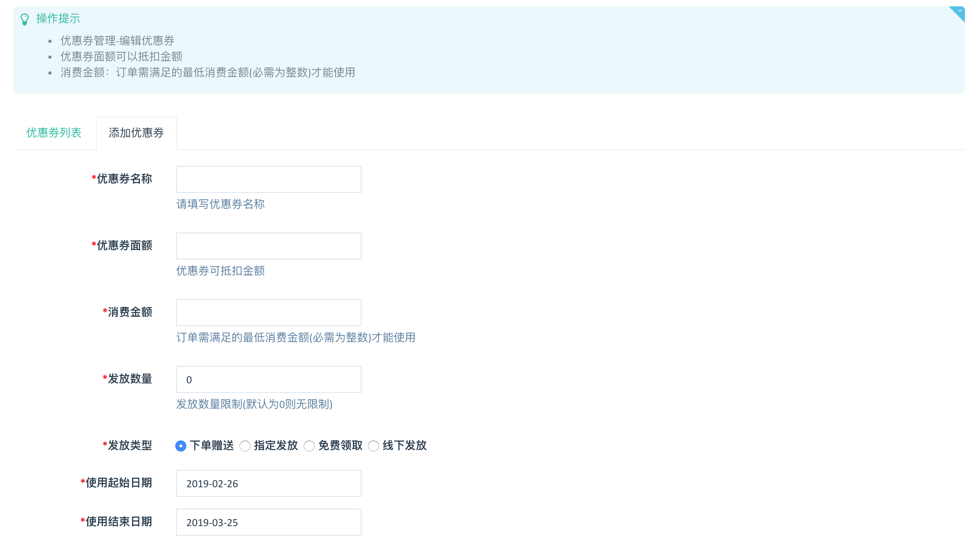Open the 使用结束日期 date field
This screenshot has width=980, height=542.
point(268,522)
